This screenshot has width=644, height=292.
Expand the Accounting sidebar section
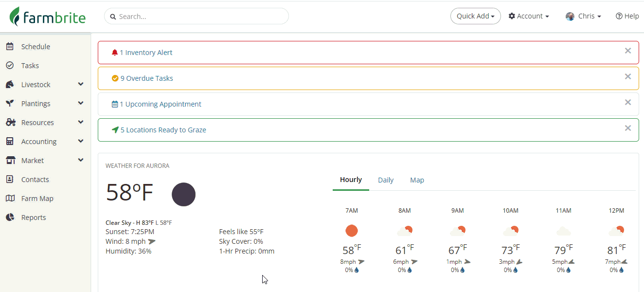pyautogui.click(x=81, y=142)
